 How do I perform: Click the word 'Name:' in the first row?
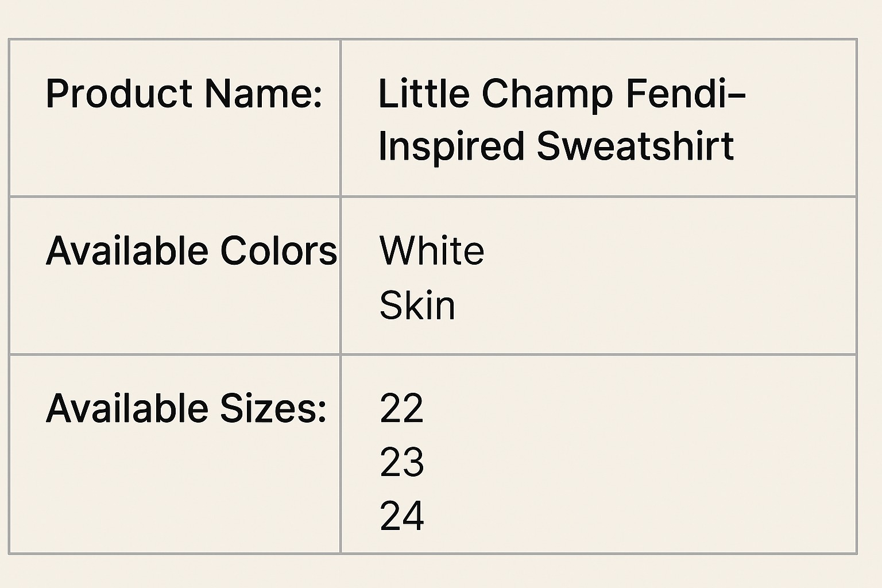click(x=263, y=94)
